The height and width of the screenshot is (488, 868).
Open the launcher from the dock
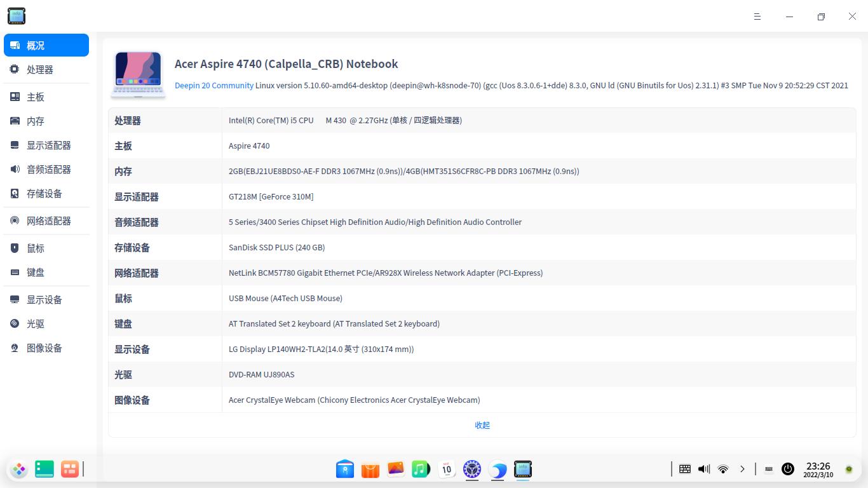tap(19, 470)
